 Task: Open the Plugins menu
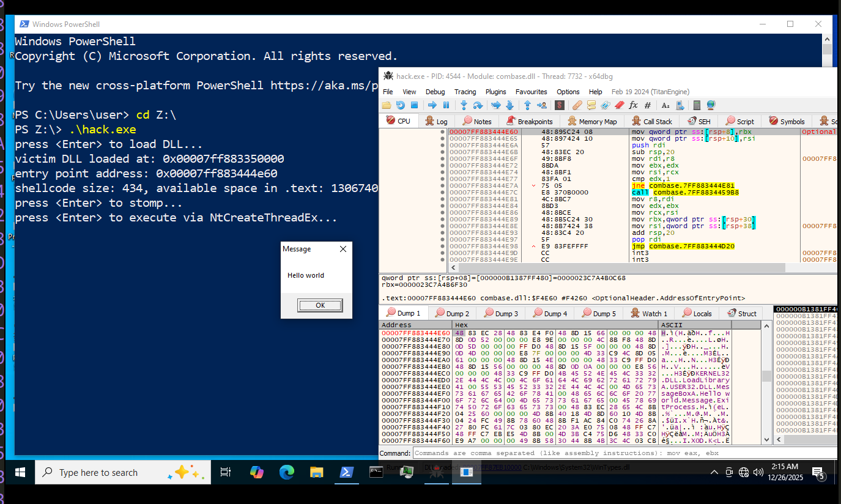[496, 92]
